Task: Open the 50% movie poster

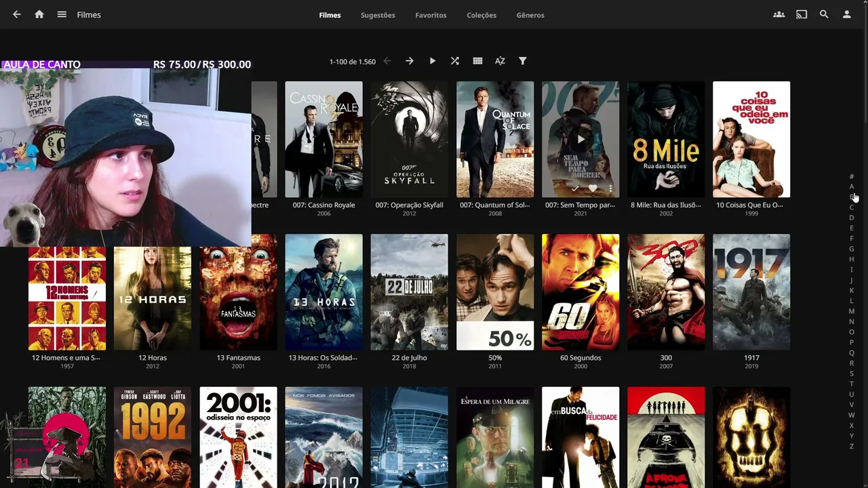Action: [495, 292]
